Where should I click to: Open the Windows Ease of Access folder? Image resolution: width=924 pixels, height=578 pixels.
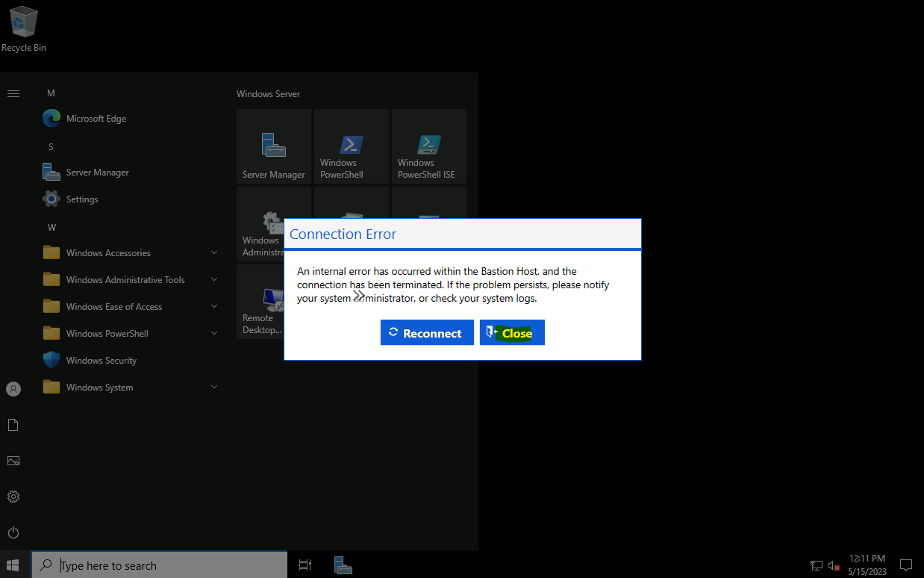(x=131, y=306)
